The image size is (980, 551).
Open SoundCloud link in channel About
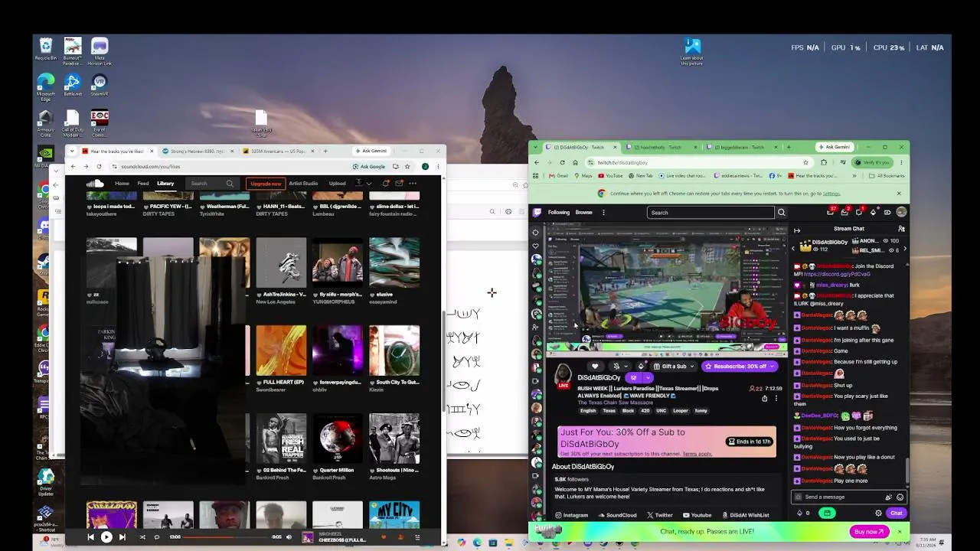(617, 515)
